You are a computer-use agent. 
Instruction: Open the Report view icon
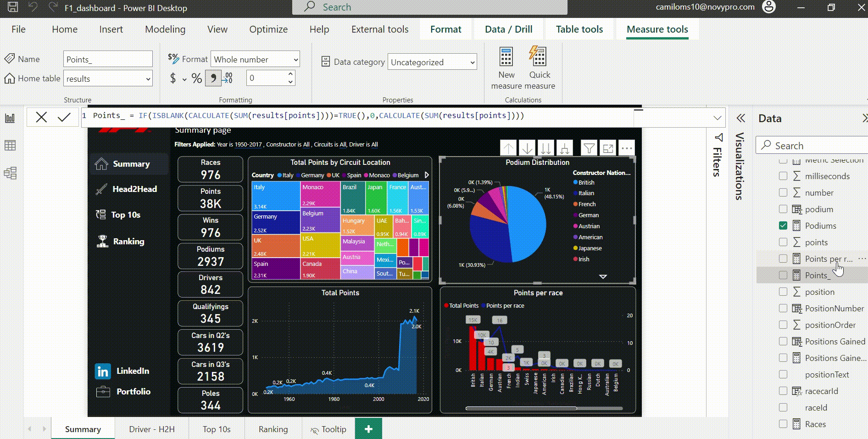coord(10,118)
